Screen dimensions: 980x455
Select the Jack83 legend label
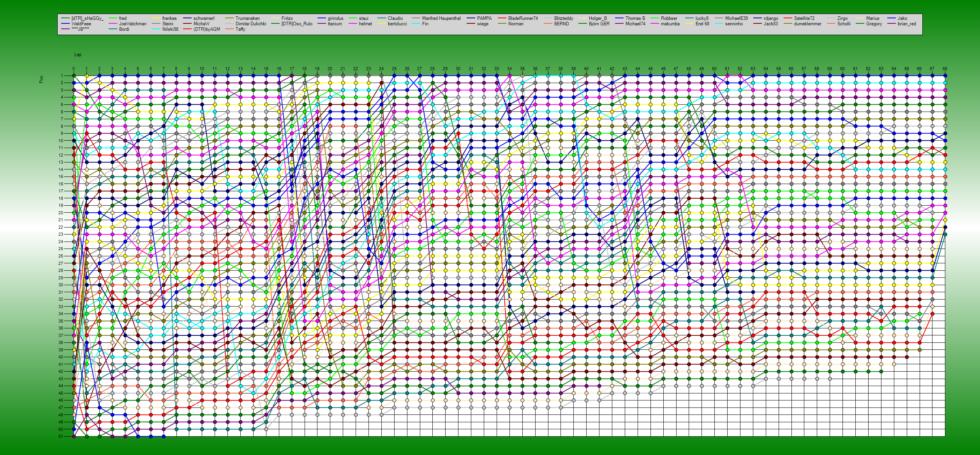[x=771, y=24]
